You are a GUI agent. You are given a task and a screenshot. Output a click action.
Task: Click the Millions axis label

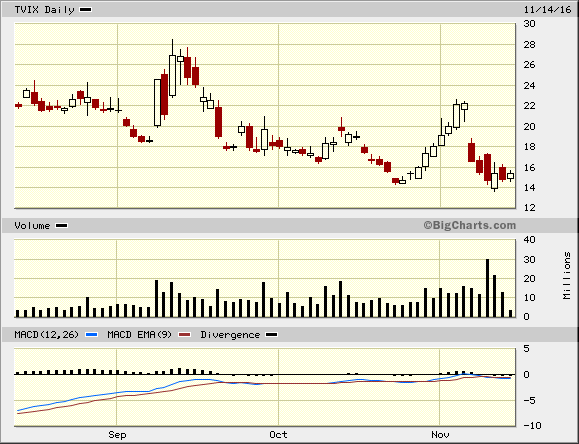coord(567,276)
